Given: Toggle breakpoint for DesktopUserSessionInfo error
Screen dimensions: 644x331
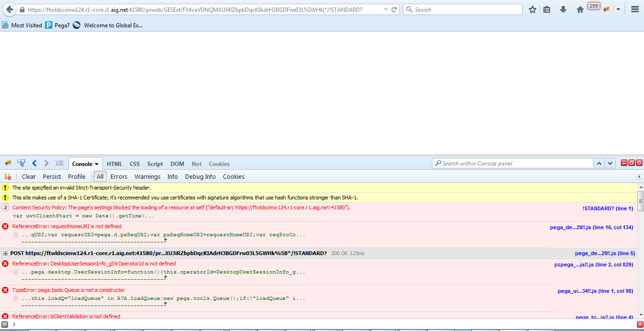Looking at the screenshot, I should pyautogui.click(x=16, y=272).
